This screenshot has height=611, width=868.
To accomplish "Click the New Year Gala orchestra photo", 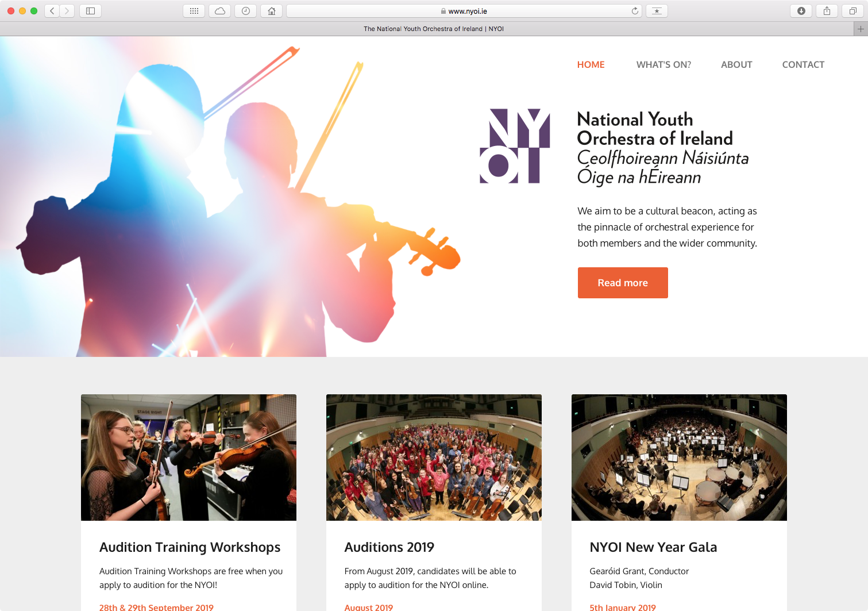I will pyautogui.click(x=679, y=458).
